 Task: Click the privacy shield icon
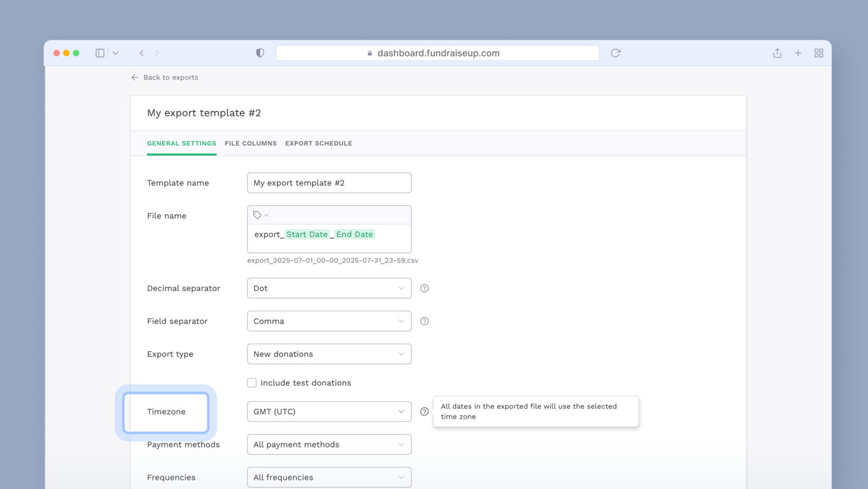[260, 53]
